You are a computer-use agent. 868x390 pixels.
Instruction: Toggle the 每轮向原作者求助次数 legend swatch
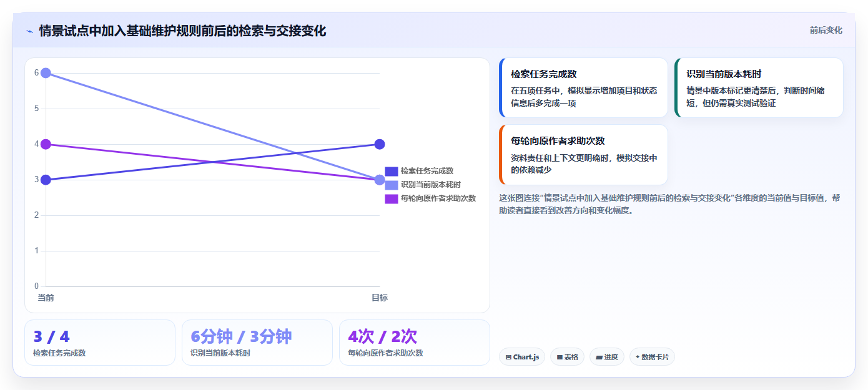tap(392, 198)
